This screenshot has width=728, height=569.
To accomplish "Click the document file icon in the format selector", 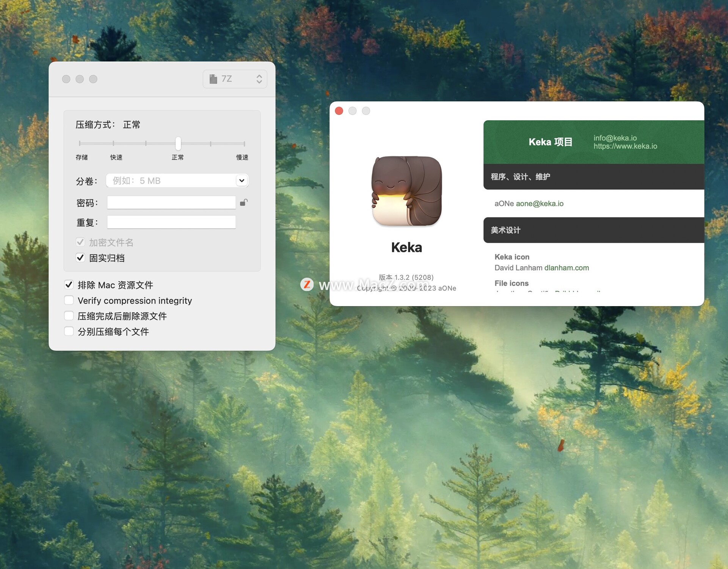I will tap(213, 79).
